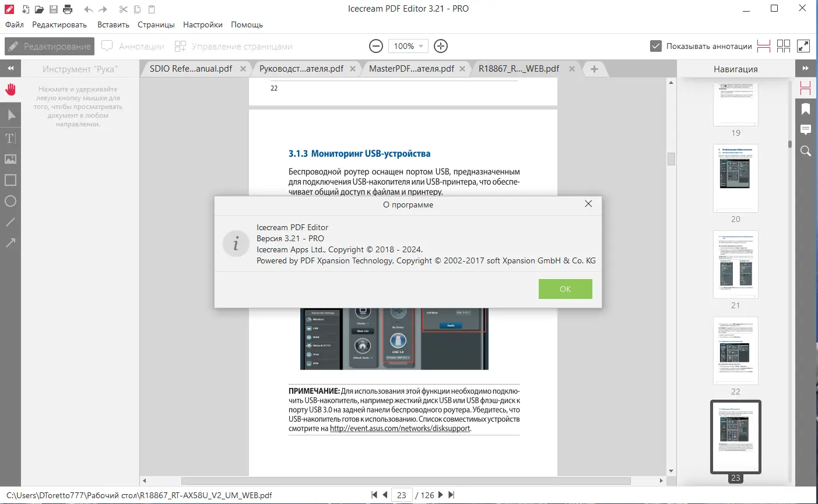818x504 pixels.
Task: Choose the Line drawing tool
Action: coord(10,222)
